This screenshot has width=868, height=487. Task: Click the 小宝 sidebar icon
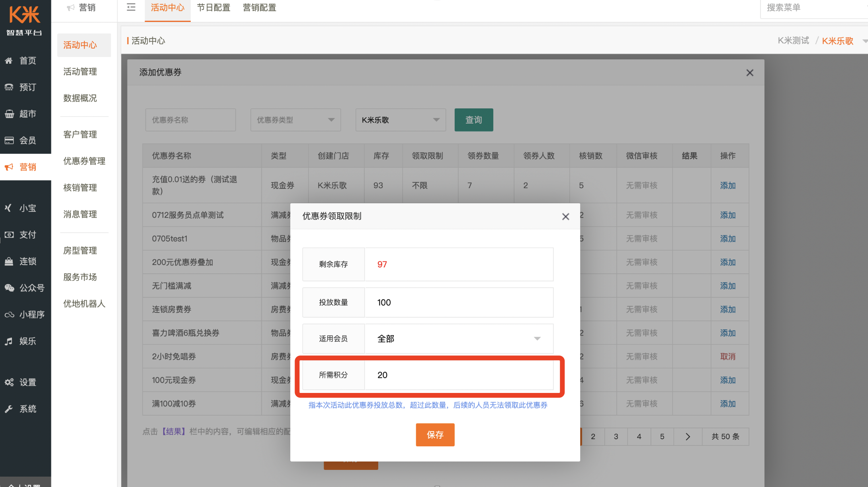point(9,208)
